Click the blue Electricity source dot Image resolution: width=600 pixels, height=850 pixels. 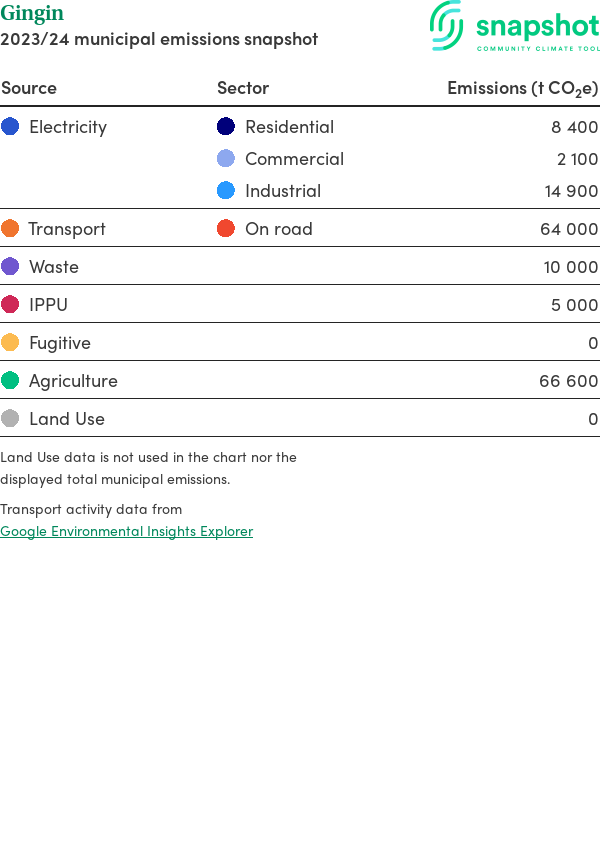pyautogui.click(x=10, y=126)
